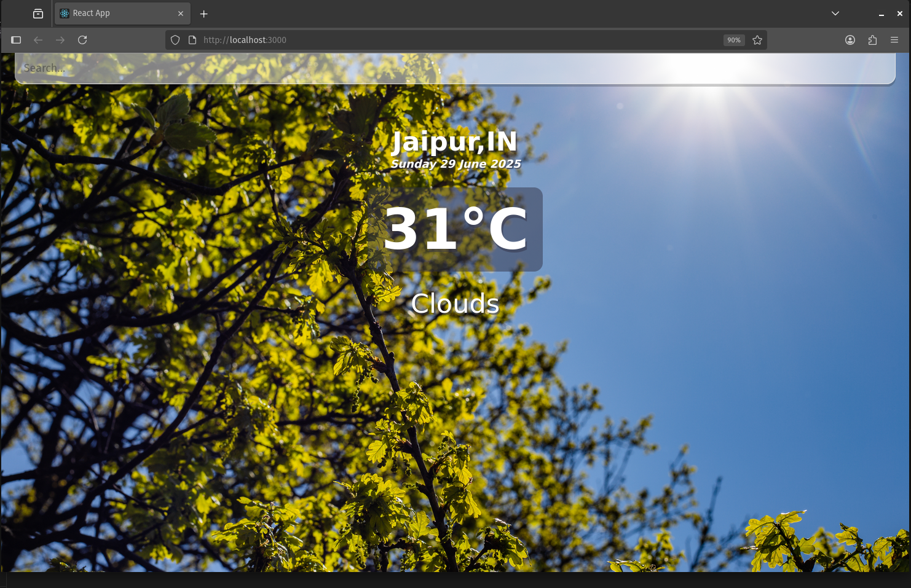Expand the list all tabs chevron

835,14
